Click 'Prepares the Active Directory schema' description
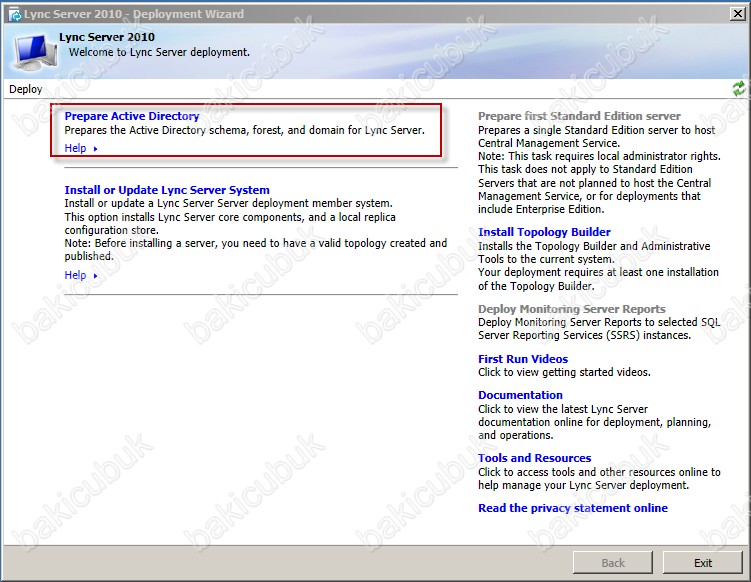 pyautogui.click(x=244, y=130)
